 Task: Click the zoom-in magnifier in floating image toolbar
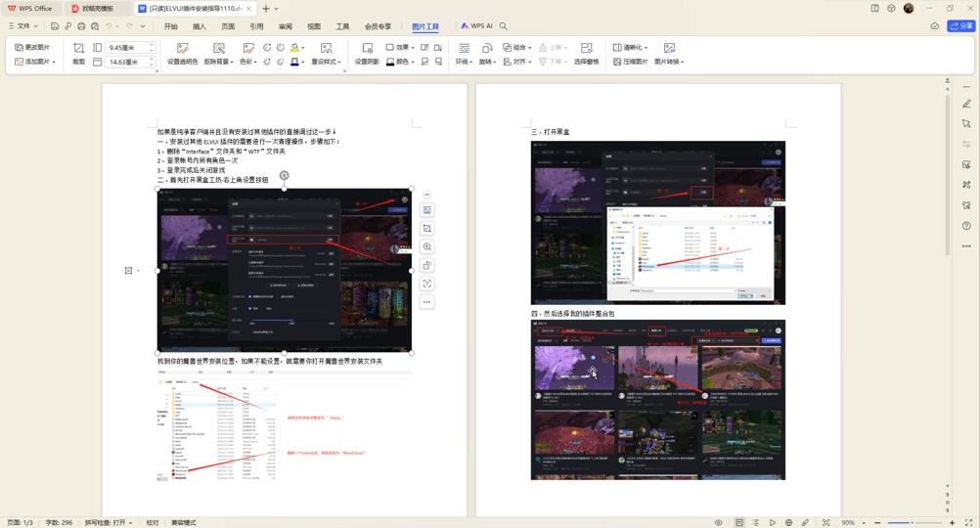(426, 246)
